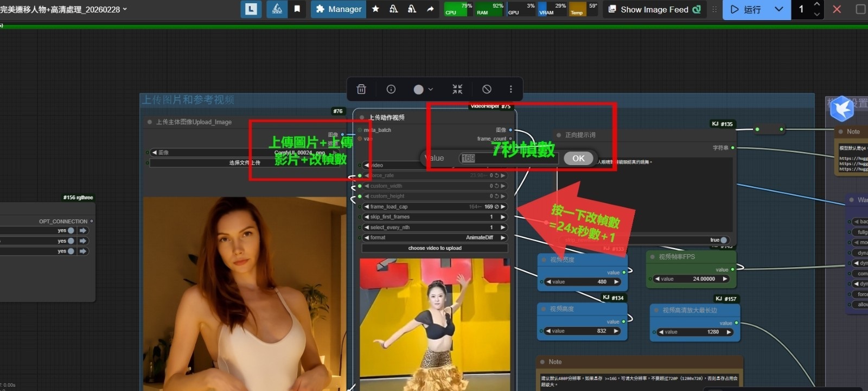Confirm the value with the OK button

coord(578,159)
